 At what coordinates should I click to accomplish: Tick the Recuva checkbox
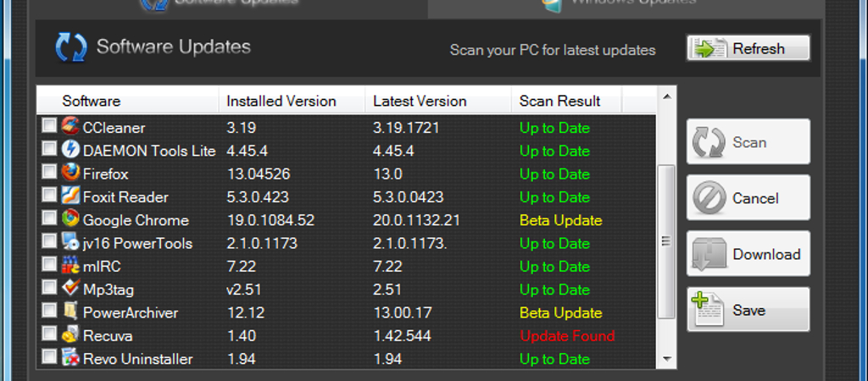coord(49,334)
